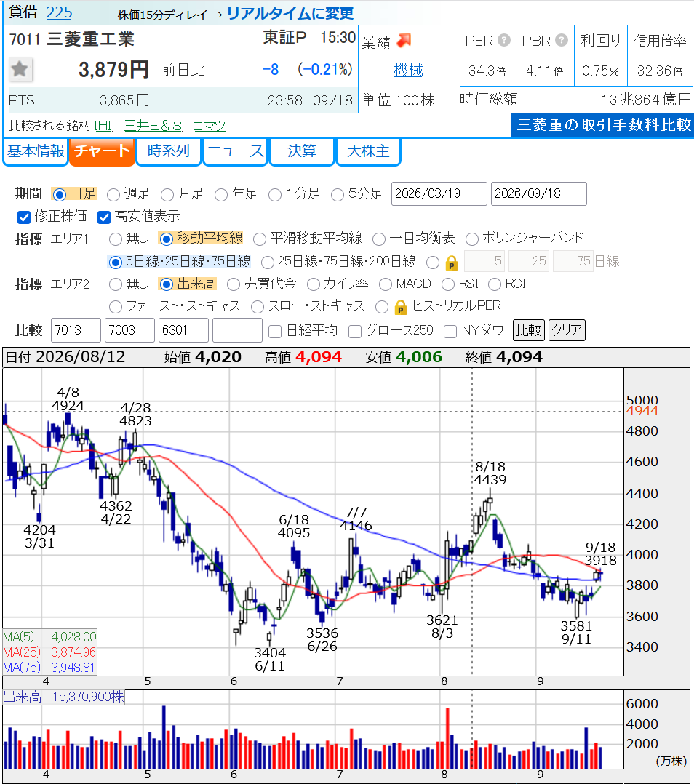Click the 業績 upward arrow icon
The width and height of the screenshot is (694, 784).
[404, 40]
